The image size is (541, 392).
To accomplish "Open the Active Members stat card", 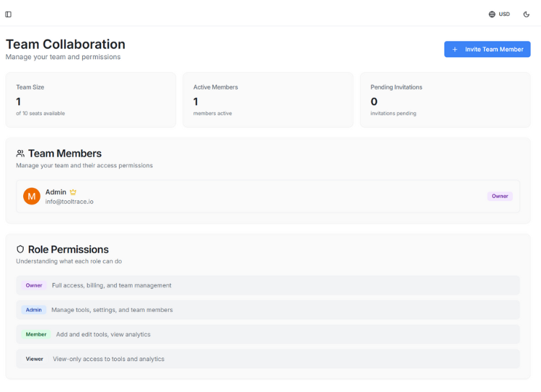I will click(268, 99).
